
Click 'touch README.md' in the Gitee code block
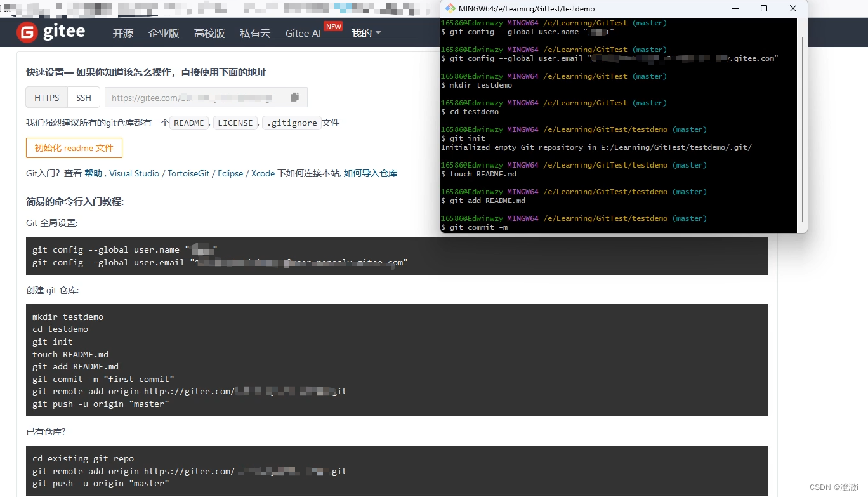(x=70, y=354)
